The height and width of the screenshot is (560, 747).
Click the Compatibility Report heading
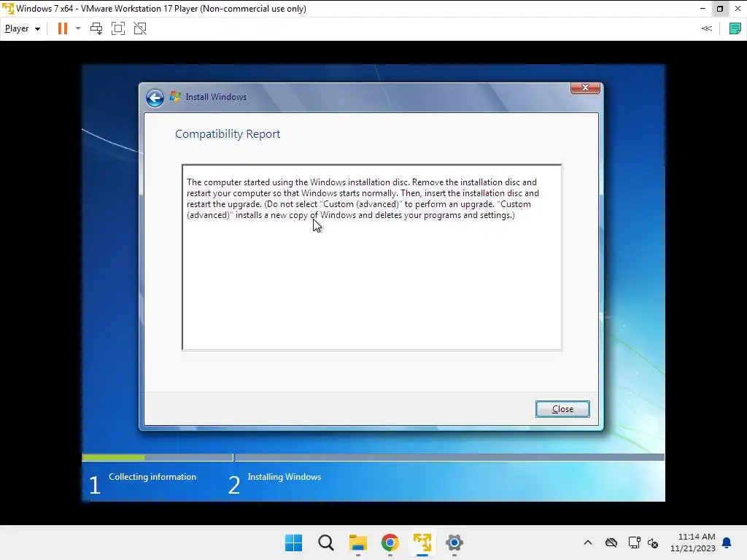pyautogui.click(x=228, y=134)
